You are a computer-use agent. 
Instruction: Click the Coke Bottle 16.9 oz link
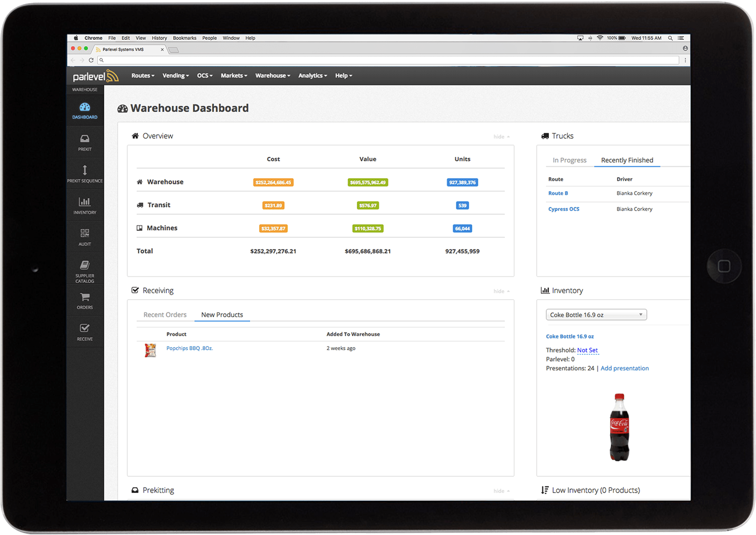coord(570,337)
